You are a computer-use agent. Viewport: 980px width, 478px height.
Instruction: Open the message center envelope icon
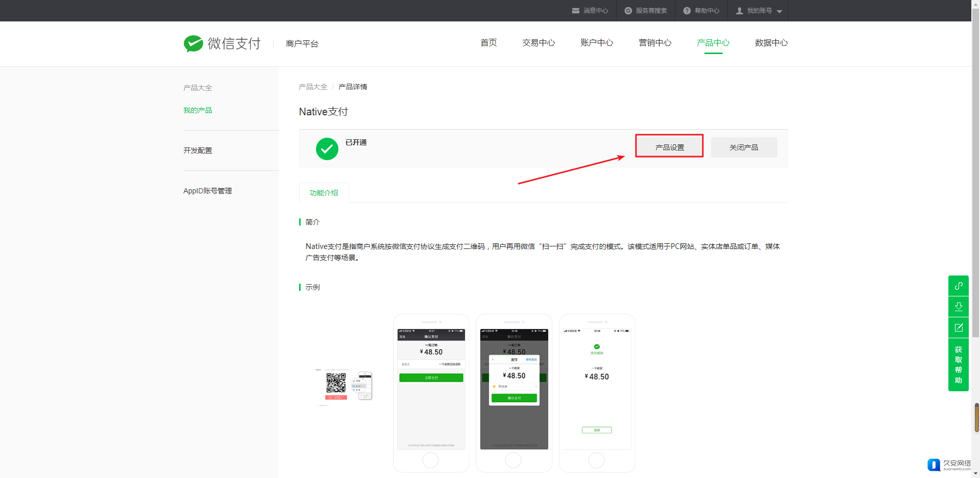point(576,11)
